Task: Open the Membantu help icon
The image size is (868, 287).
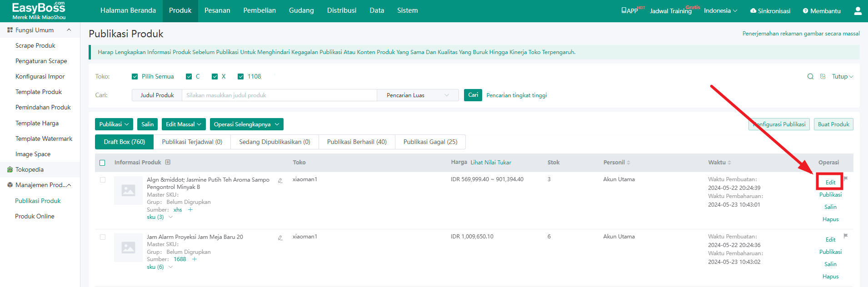Action: (x=805, y=11)
